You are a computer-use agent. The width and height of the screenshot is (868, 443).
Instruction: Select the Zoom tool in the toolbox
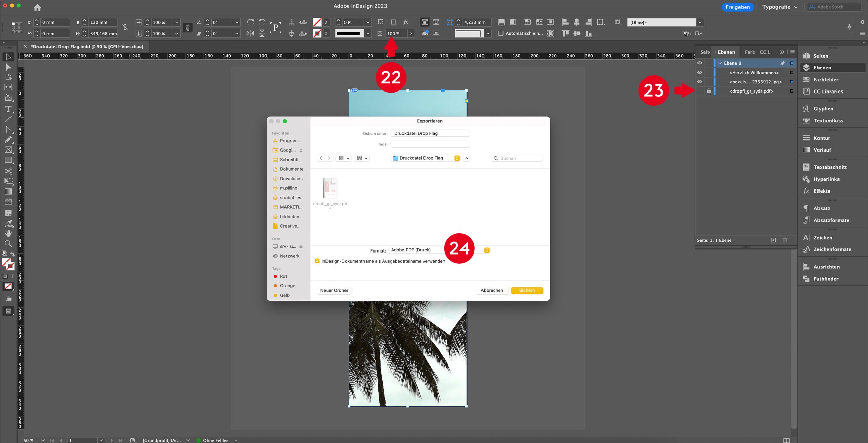[x=8, y=243]
